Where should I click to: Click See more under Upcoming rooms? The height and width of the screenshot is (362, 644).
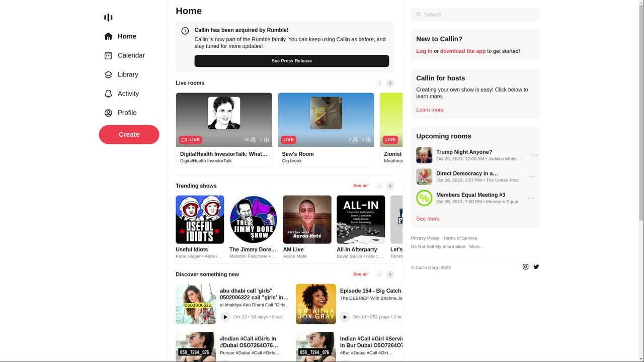[428, 219]
